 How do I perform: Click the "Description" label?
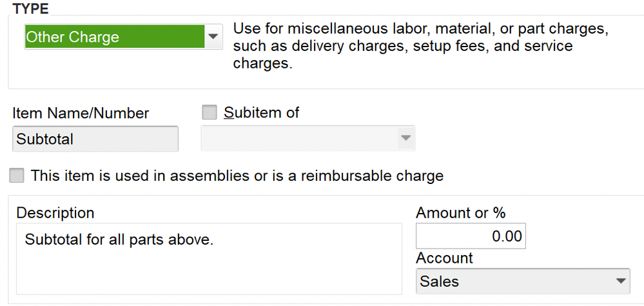(55, 213)
